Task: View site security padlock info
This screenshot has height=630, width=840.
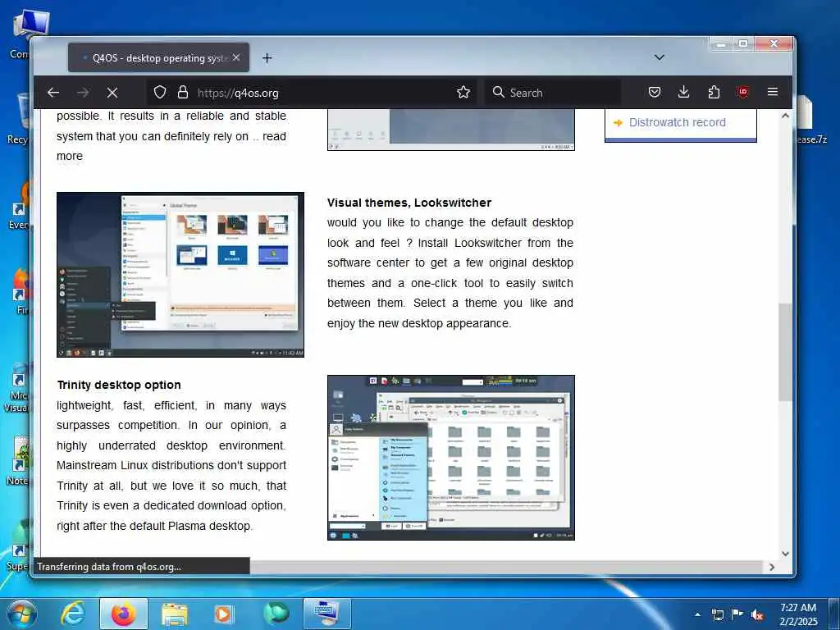Action: pyautogui.click(x=183, y=93)
